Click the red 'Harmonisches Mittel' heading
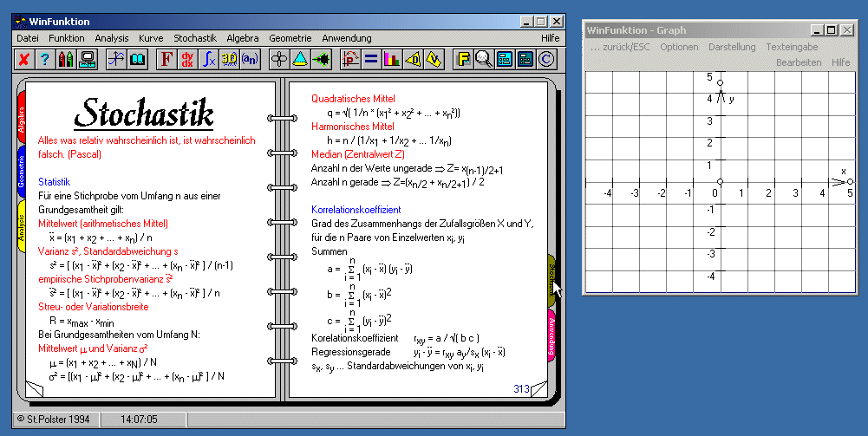The image size is (868, 436). [x=353, y=127]
